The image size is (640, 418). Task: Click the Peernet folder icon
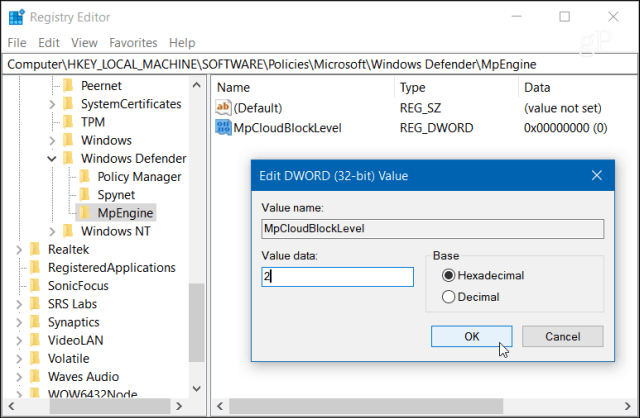pyautogui.click(x=68, y=86)
